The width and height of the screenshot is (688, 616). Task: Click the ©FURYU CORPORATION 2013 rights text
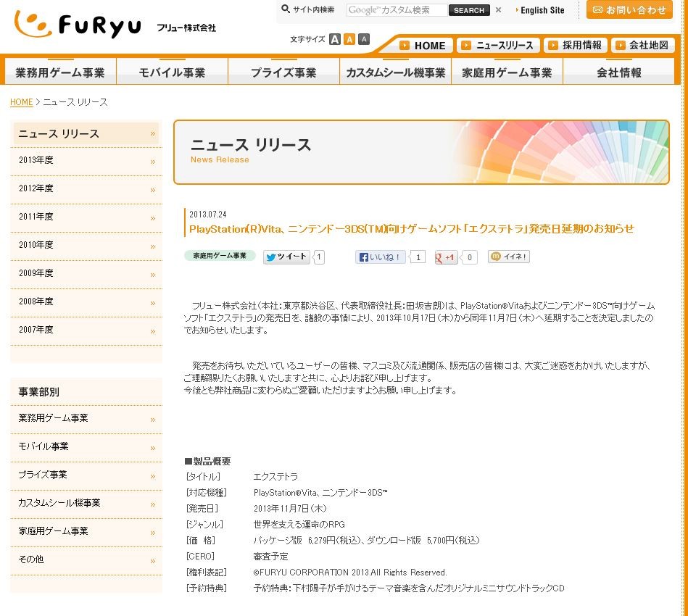click(349, 572)
